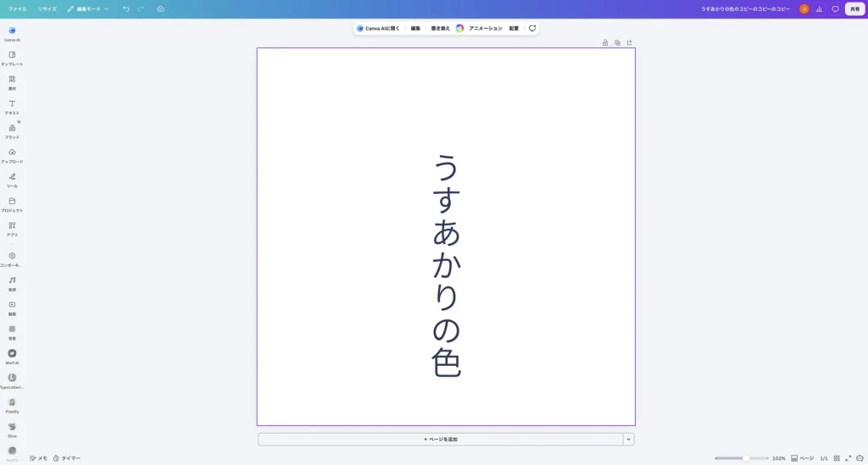Open the 編集モード (editing mode) dropdown
This screenshot has height=465, width=868.
pyautogui.click(x=88, y=8)
